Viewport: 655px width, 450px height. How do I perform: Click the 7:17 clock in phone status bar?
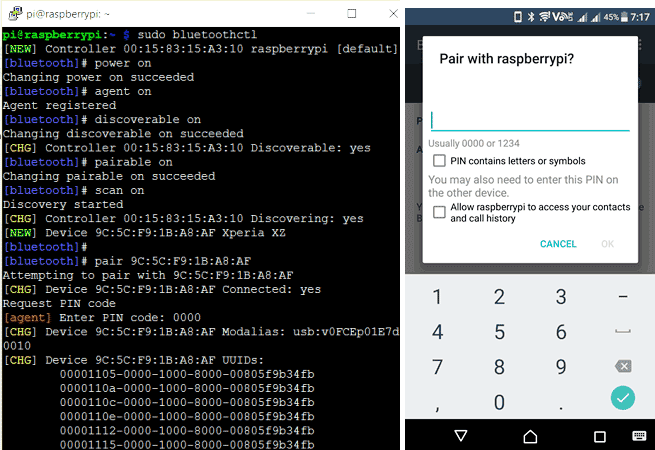click(x=640, y=17)
